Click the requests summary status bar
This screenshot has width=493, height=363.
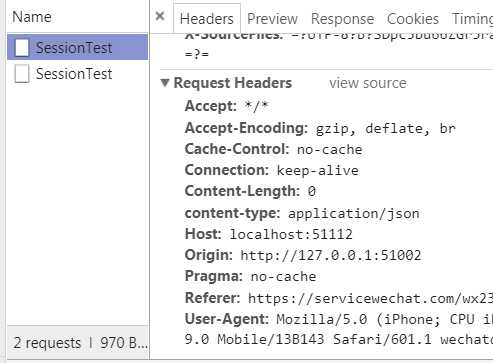click(80, 343)
